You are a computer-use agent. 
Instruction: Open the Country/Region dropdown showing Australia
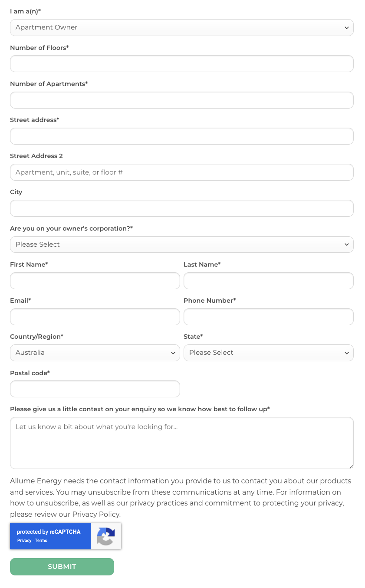95,353
